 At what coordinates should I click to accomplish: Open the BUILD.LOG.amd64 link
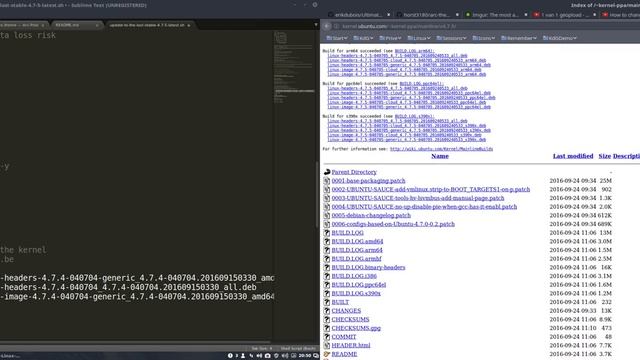coord(357,241)
